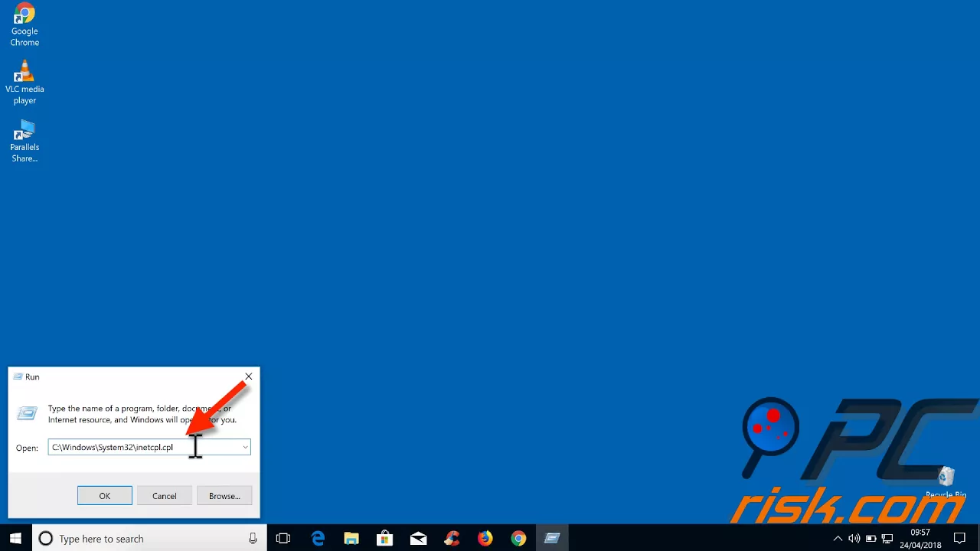The height and width of the screenshot is (551, 980).
Task: Open the clock showing 09:57
Action: [x=920, y=539]
